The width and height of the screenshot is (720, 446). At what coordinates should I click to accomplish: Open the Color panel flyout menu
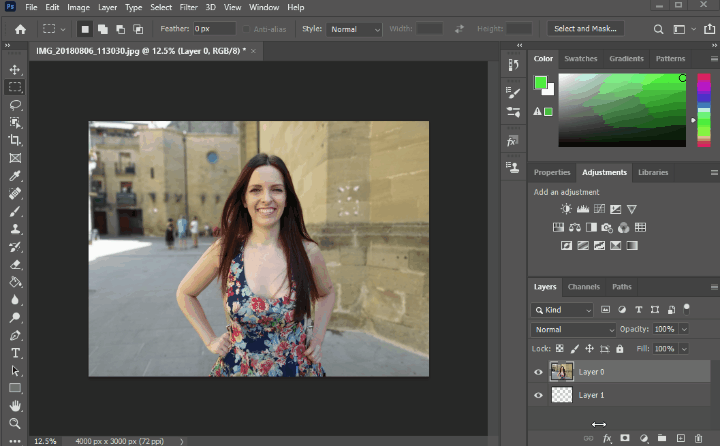714,59
